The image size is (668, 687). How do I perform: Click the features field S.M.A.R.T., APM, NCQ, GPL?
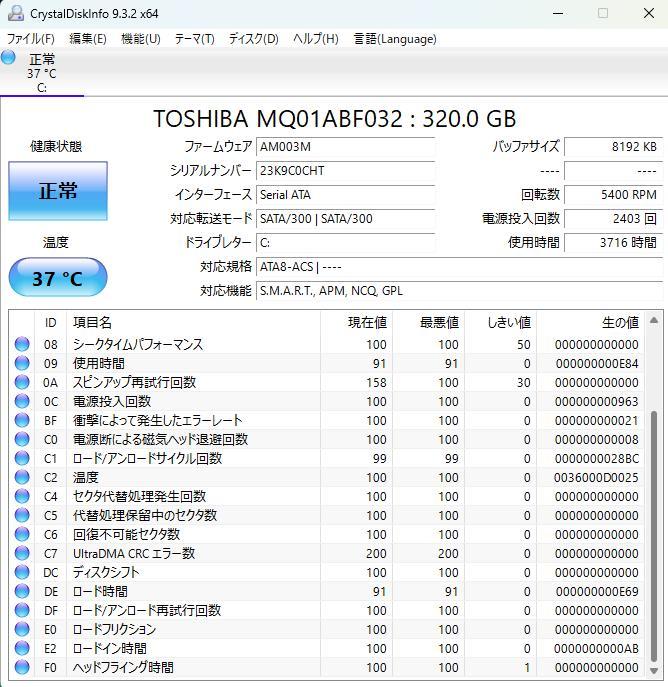pyautogui.click(x=459, y=291)
